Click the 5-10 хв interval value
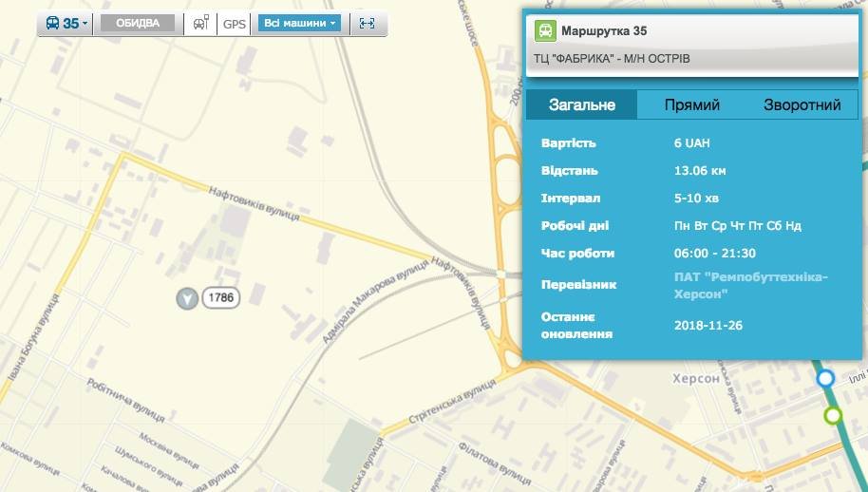The image size is (868, 492). point(696,199)
